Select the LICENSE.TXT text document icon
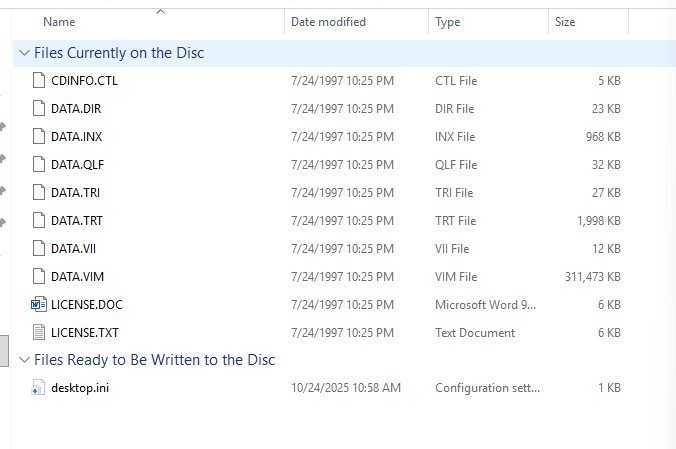The image size is (676, 449). click(39, 332)
